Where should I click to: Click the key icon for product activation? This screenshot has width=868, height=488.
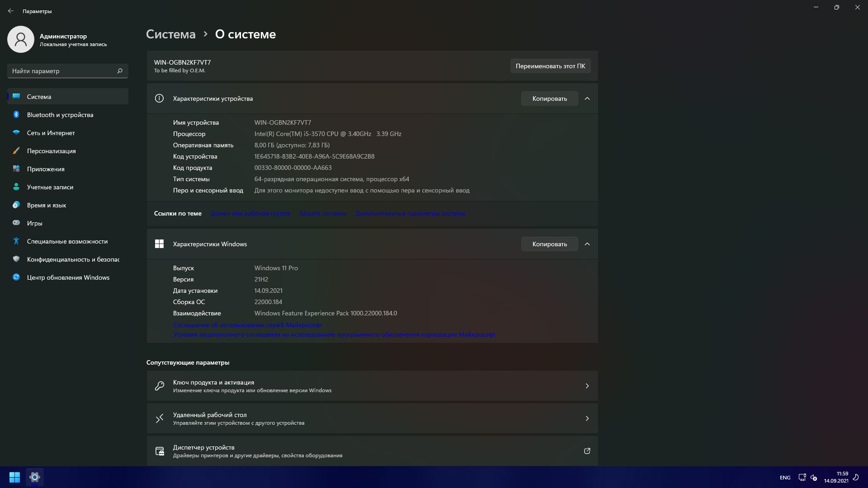pos(160,386)
